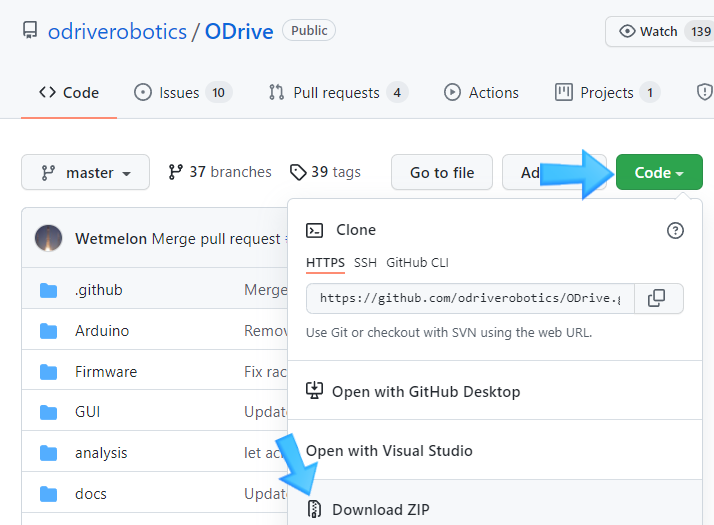714x525 pixels.
Task: Click the repository book icon
Action: click(30, 31)
